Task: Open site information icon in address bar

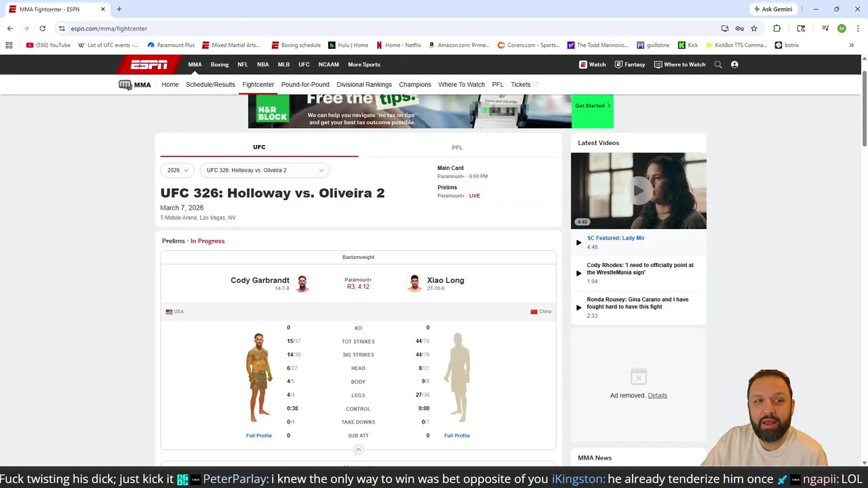Action: (x=62, y=28)
